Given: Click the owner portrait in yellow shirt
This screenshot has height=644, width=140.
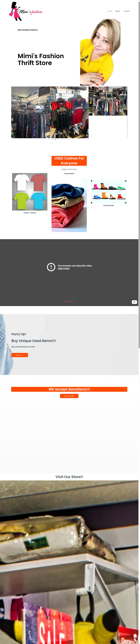Looking at the screenshot, I should pos(100,52).
